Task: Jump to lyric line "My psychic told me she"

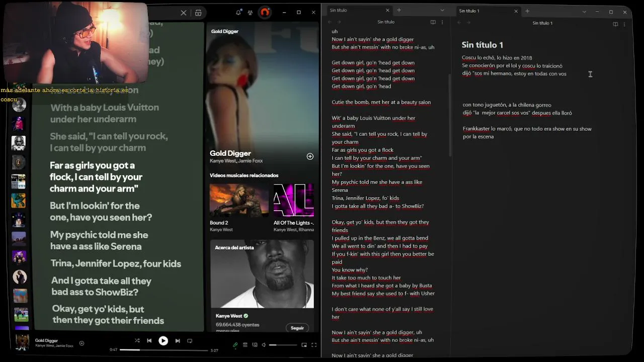Action: tap(99, 240)
